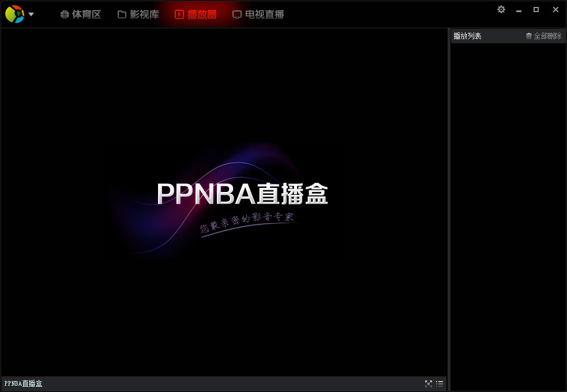Click the TV icon beside 电视直播
The image size is (567, 392).
pos(237,14)
